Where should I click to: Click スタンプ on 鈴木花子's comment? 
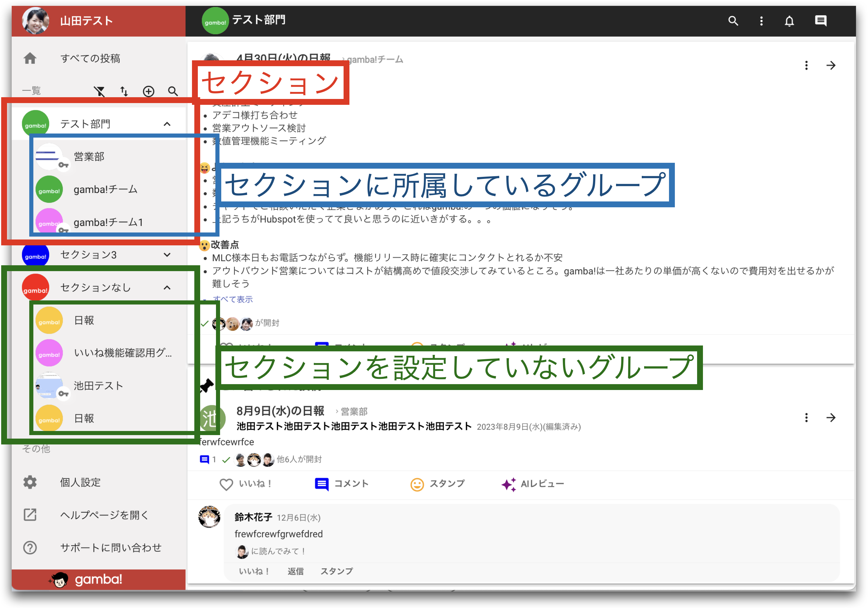click(x=337, y=572)
